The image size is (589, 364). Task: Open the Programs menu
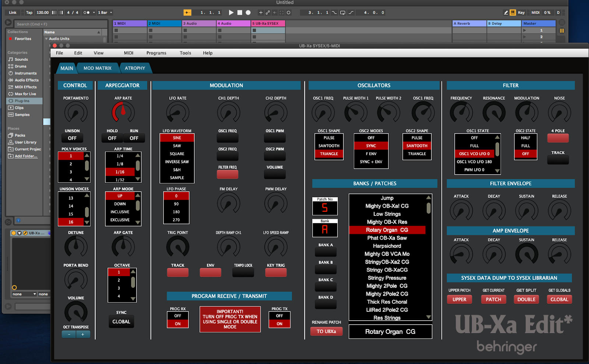156,53
